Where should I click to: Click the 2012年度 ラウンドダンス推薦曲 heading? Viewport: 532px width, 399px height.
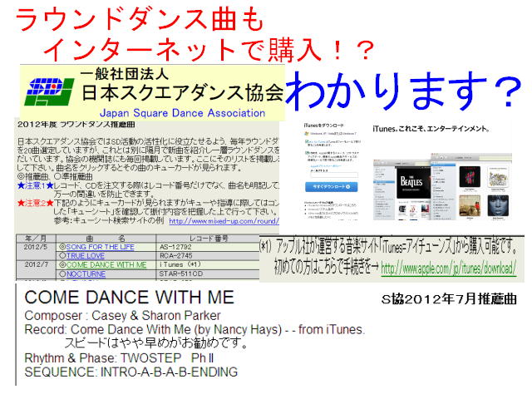[76, 124]
